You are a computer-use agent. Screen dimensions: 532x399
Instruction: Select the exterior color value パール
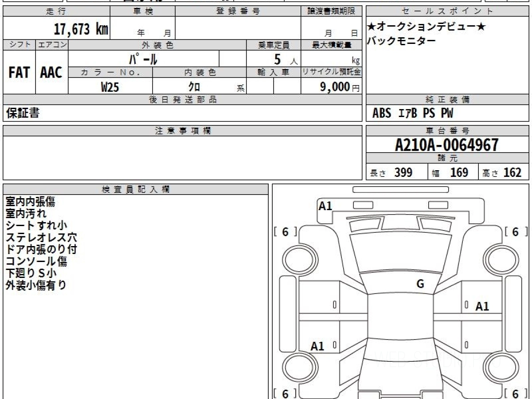point(143,59)
